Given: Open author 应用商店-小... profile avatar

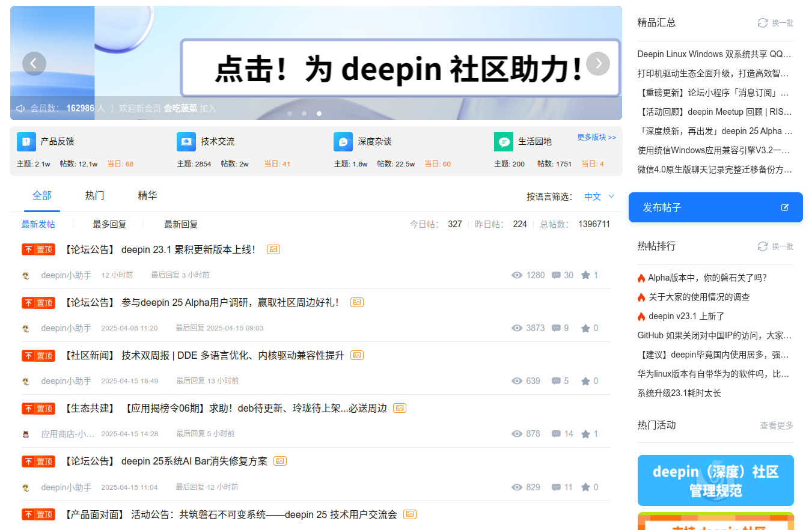Looking at the screenshot, I should click(26, 434).
